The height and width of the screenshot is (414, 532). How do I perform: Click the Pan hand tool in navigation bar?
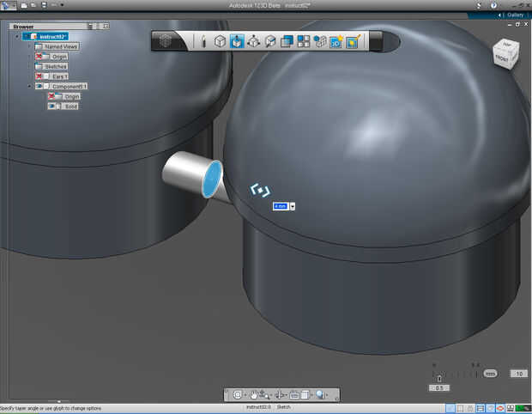tap(254, 394)
